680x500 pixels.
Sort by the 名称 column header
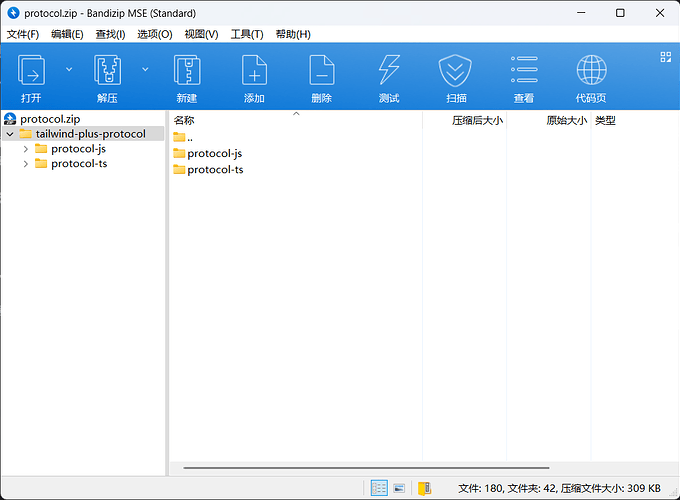tap(184, 121)
